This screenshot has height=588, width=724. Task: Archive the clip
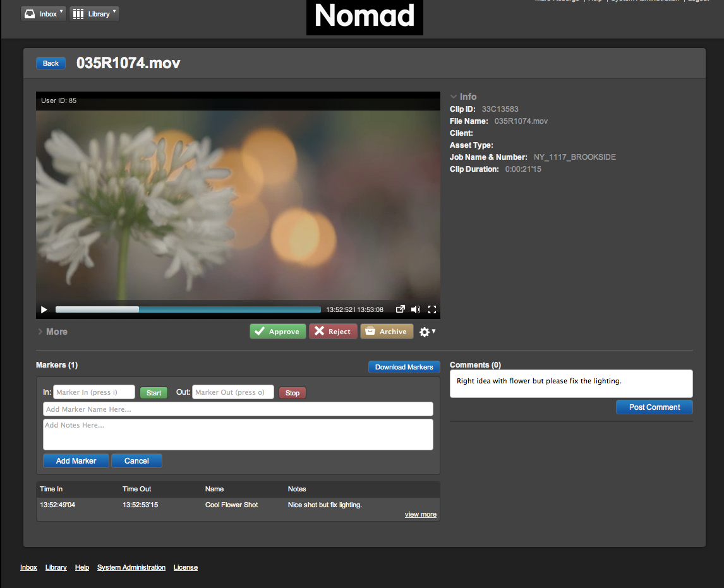click(x=386, y=332)
